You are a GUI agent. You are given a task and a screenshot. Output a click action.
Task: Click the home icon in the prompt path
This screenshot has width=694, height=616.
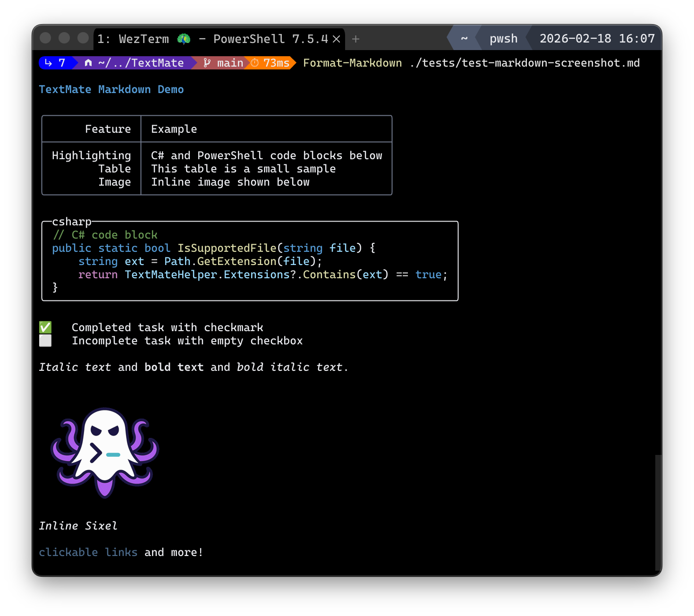point(88,62)
